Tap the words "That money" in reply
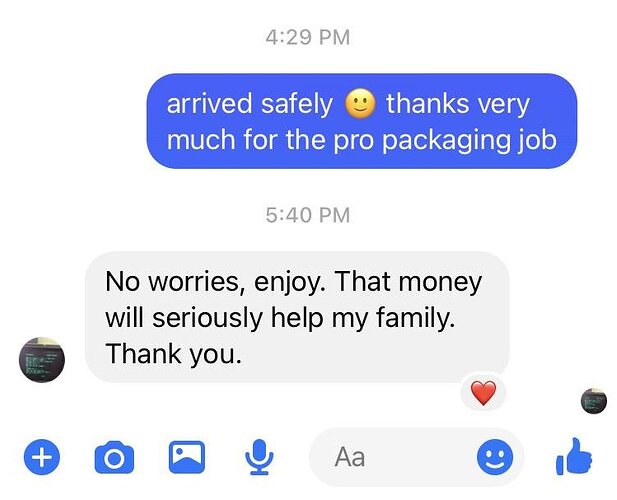617x500 pixels. coord(408,282)
